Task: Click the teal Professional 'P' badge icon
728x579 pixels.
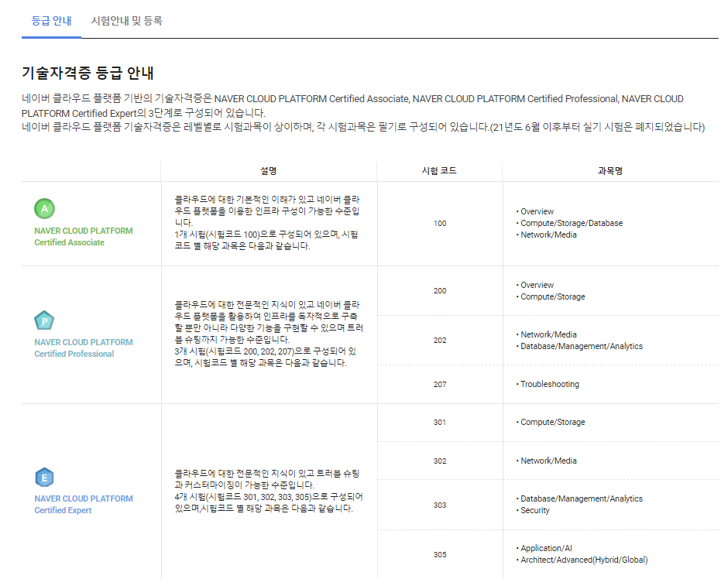Action: point(44,320)
